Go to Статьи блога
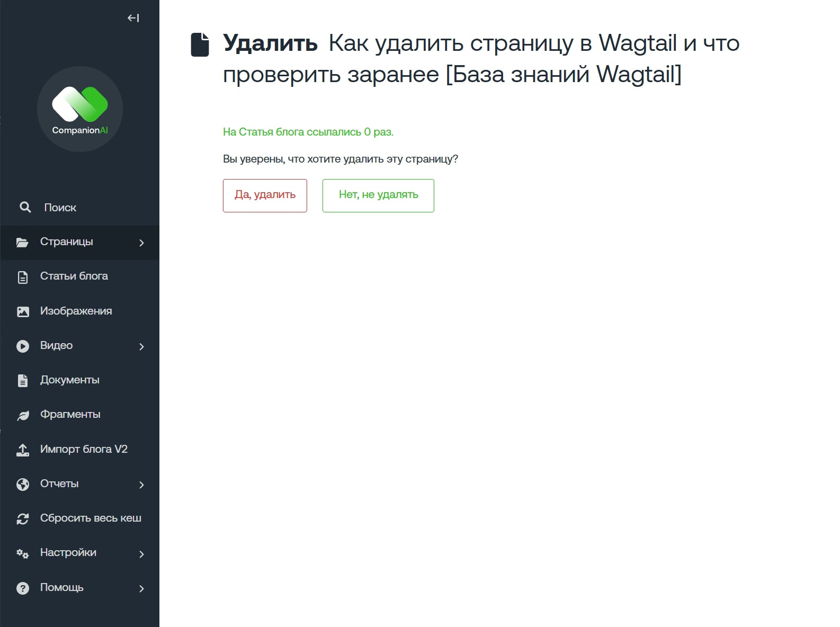Screen dimensions: 840x627 pos(79,277)
